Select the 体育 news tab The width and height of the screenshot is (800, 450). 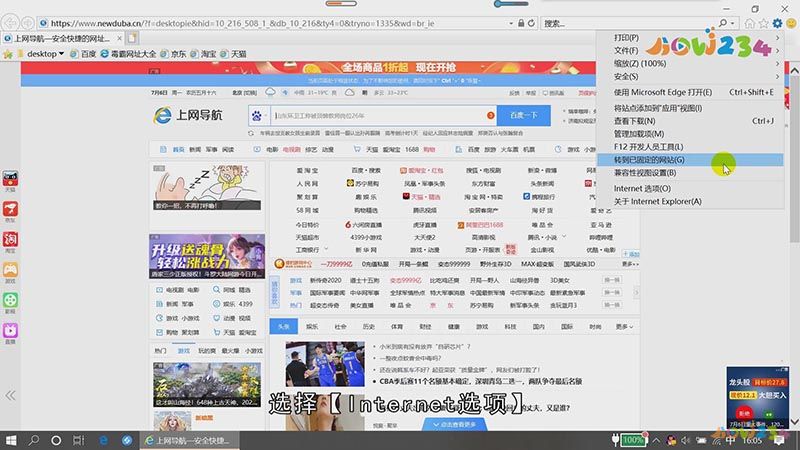pos(396,327)
